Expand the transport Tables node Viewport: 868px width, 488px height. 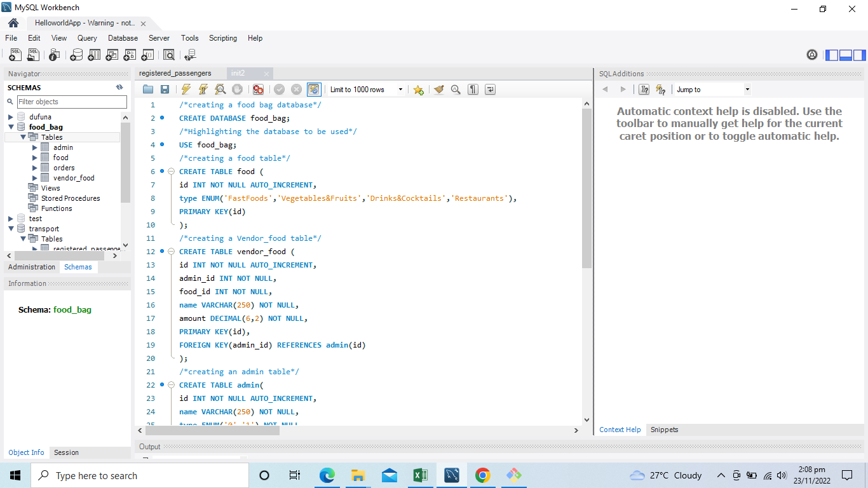click(24, 238)
